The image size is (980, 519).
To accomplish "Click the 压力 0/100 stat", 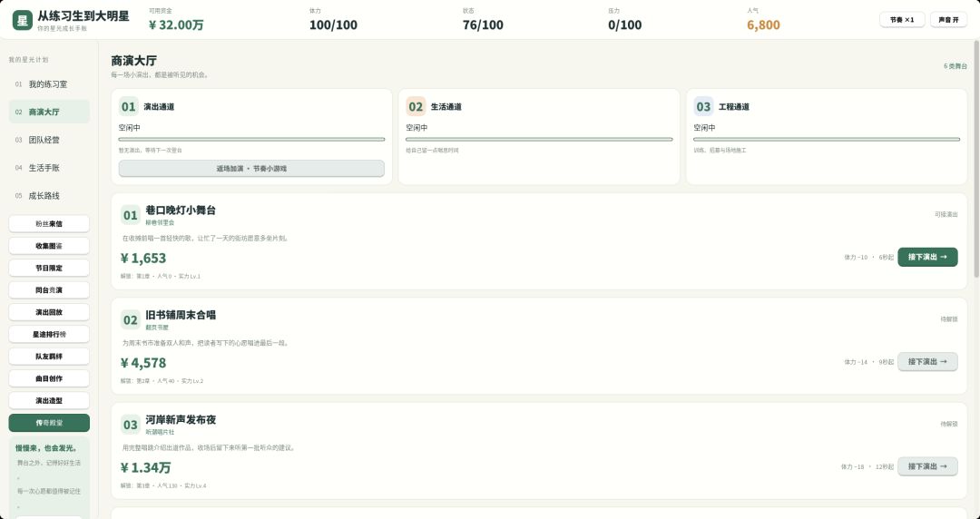I will pos(624,25).
